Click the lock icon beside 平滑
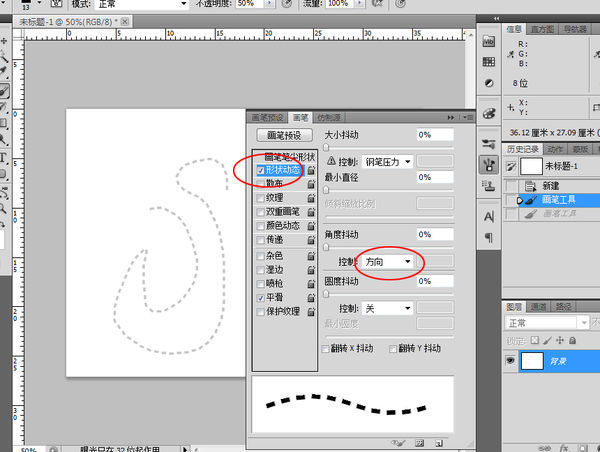The image size is (600, 452). pyautogui.click(x=311, y=297)
